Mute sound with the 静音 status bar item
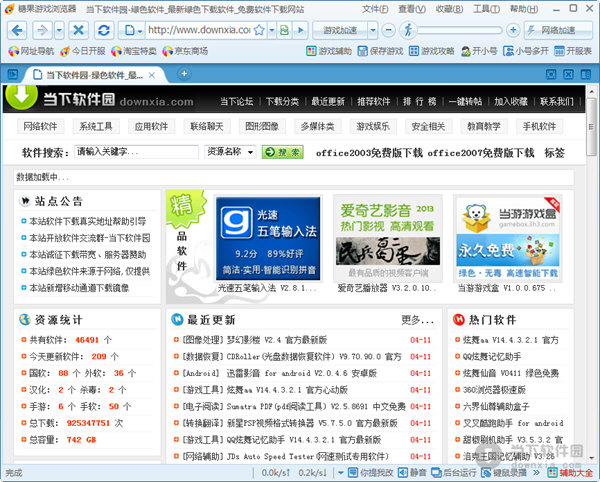Image resolution: width=600 pixels, height=482 pixels. tap(412, 473)
